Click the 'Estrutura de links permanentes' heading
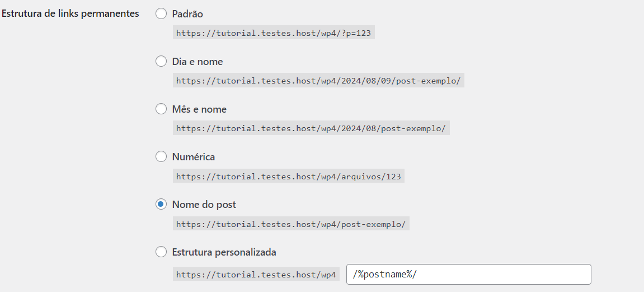Screen dimensions: 644x292 click(70, 13)
